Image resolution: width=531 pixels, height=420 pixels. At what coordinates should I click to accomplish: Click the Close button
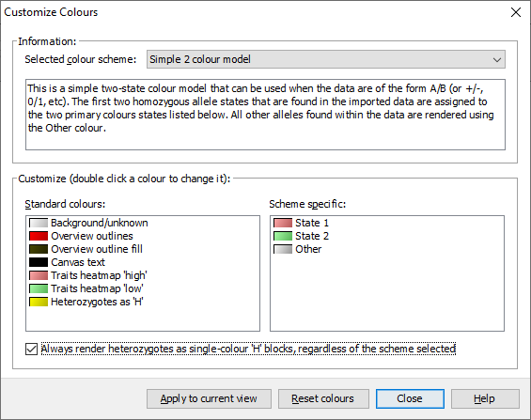(410, 398)
